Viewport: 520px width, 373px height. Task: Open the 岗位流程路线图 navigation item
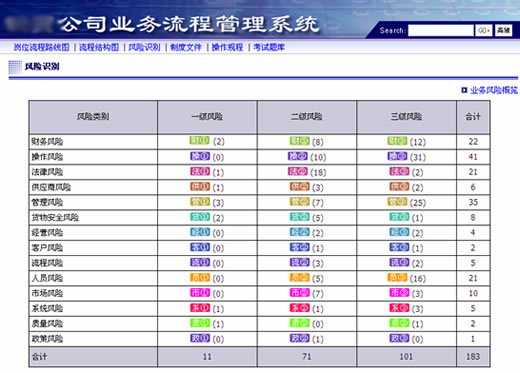pos(42,47)
